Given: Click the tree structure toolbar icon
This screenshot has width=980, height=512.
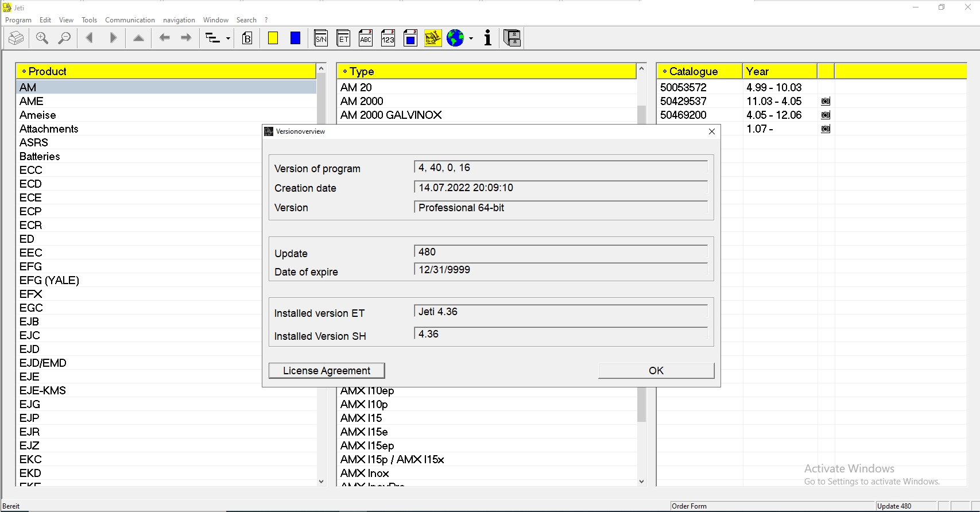Looking at the screenshot, I should coord(212,38).
